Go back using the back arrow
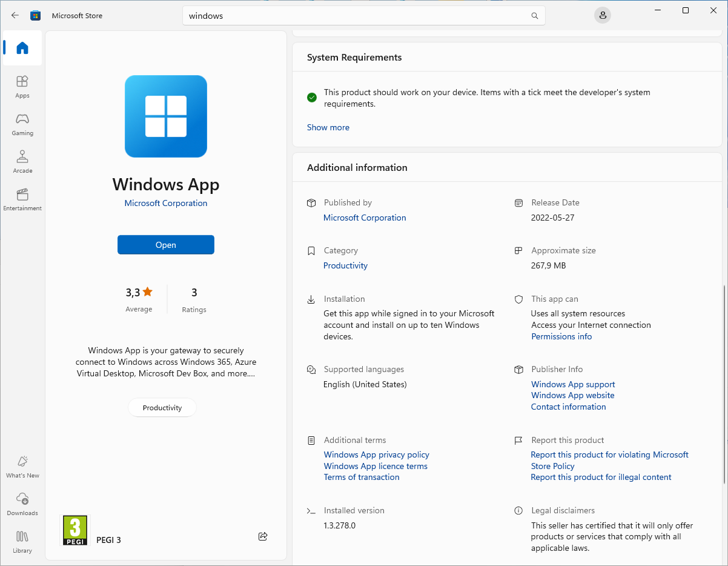 point(15,16)
